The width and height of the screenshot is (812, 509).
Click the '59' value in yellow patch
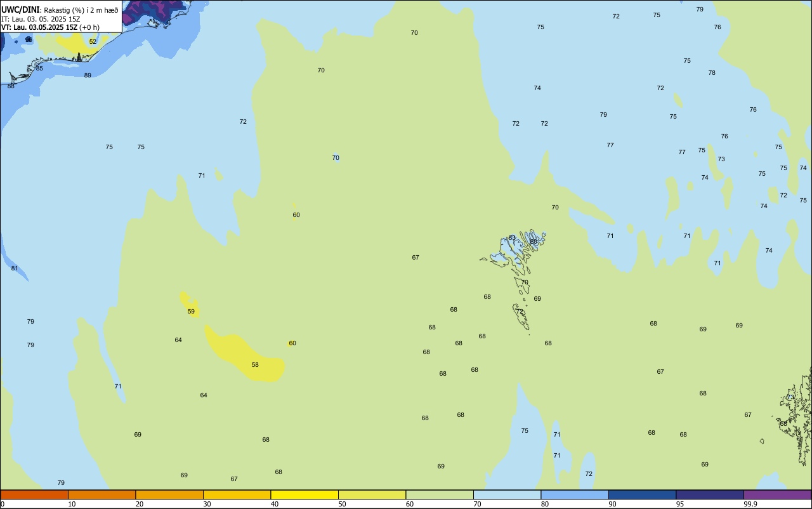coord(191,312)
